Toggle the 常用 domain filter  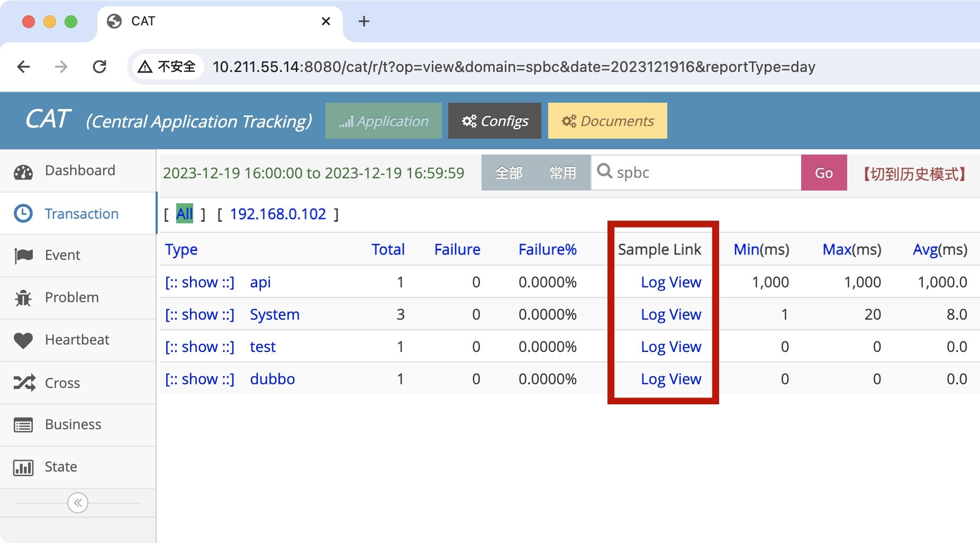pyautogui.click(x=562, y=173)
